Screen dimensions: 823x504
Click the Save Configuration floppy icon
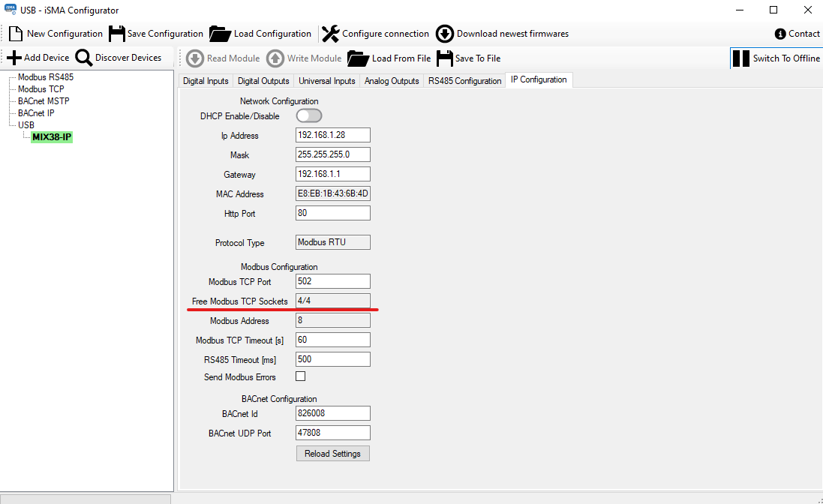117,34
